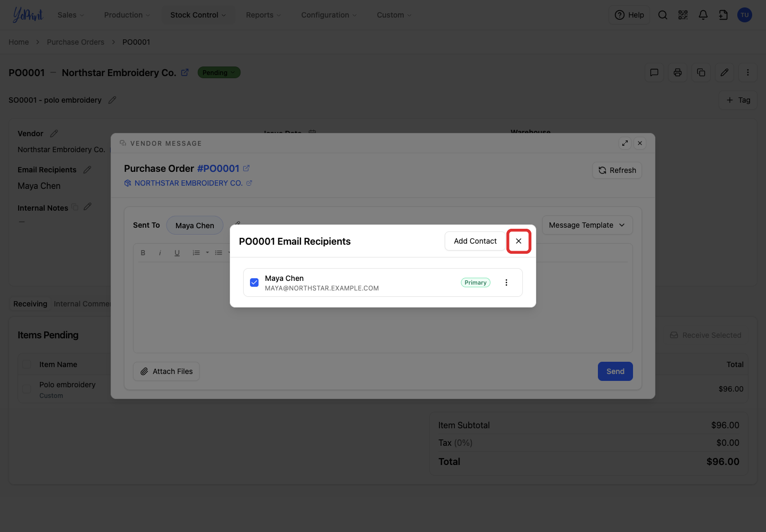Open the TU user avatar menu
Screen dimensions: 766x532
click(745, 15)
